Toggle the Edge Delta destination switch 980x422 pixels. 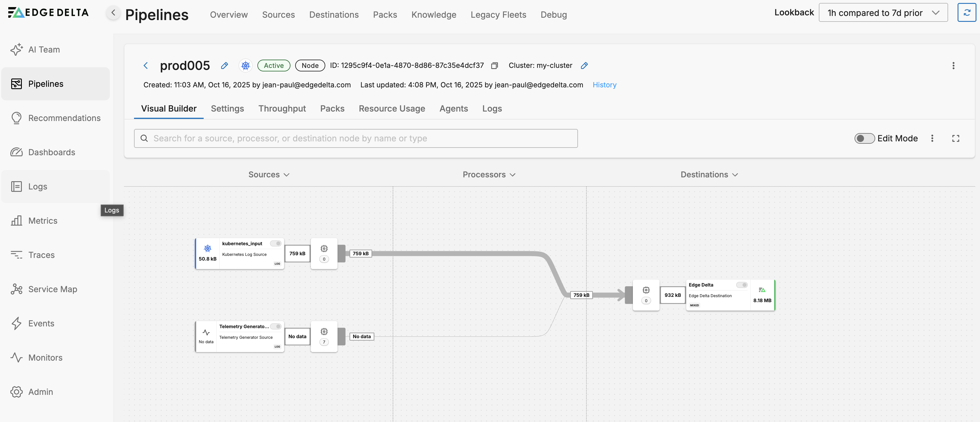pyautogui.click(x=741, y=285)
